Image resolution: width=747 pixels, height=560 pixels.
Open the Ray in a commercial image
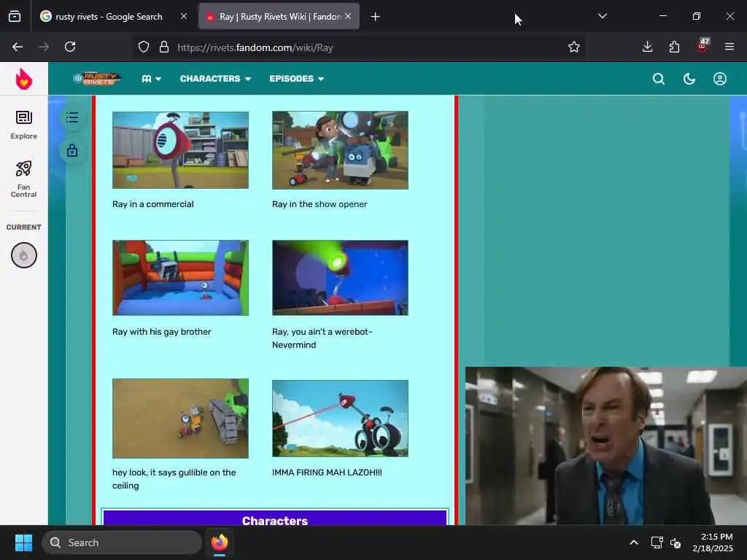click(x=180, y=150)
